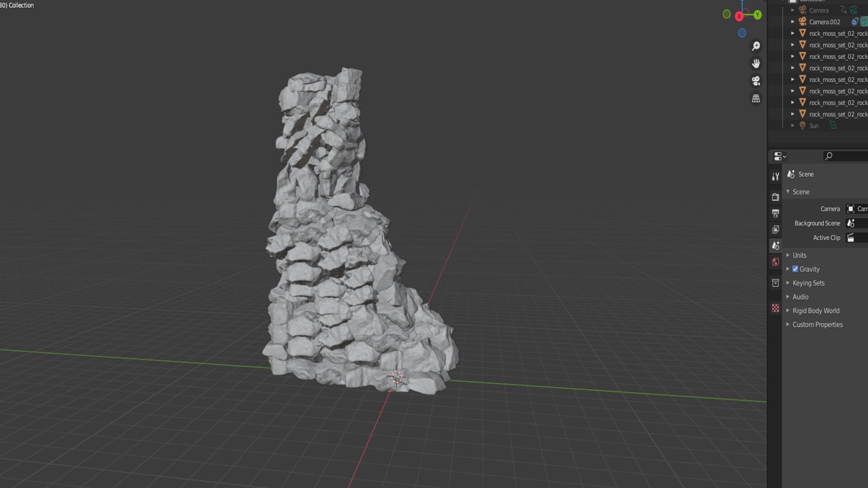Click the constraint icon beside Camera.002
Viewport: 868px width, 488px height.
pos(854,22)
